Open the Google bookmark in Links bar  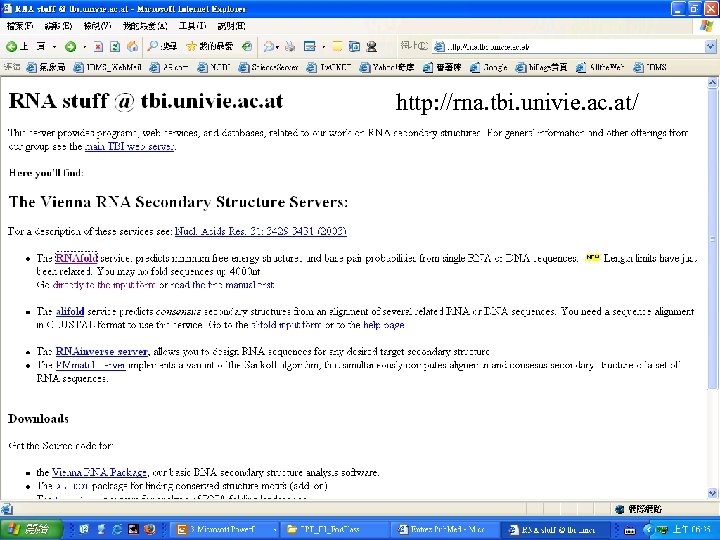(x=488, y=68)
